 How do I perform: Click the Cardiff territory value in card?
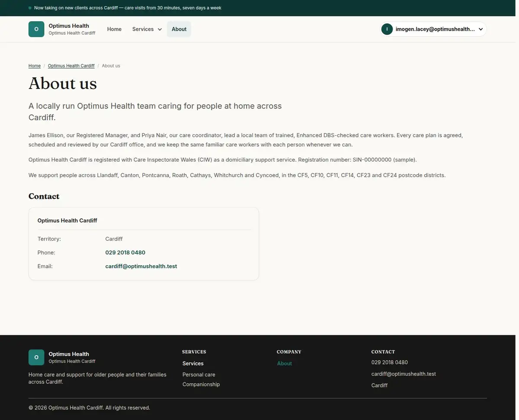coord(114,239)
